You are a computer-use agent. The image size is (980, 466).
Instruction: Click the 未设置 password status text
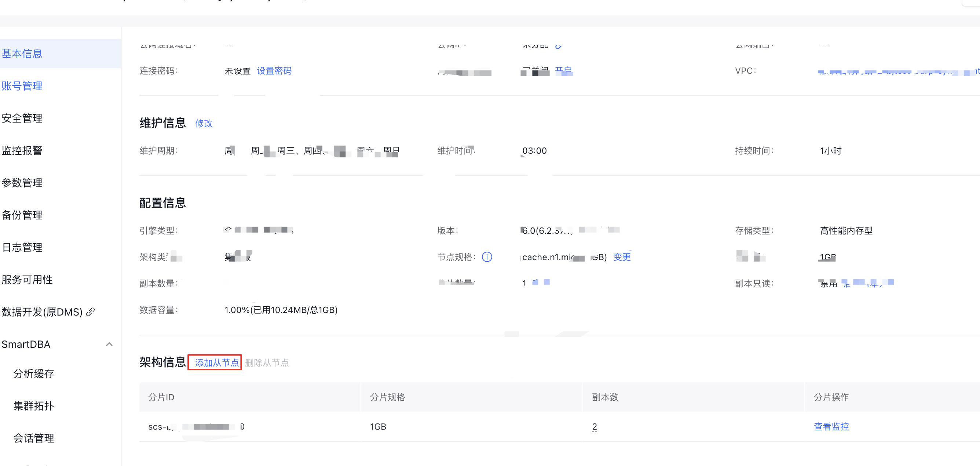(237, 71)
